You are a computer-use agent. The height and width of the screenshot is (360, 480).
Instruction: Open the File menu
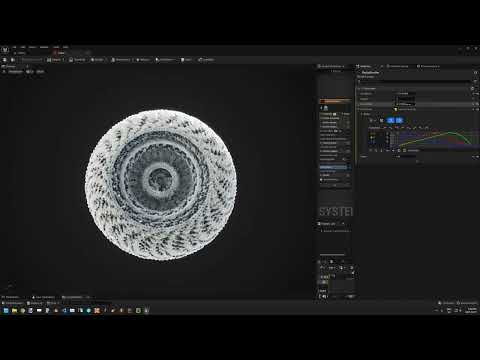pyautogui.click(x=14, y=47)
